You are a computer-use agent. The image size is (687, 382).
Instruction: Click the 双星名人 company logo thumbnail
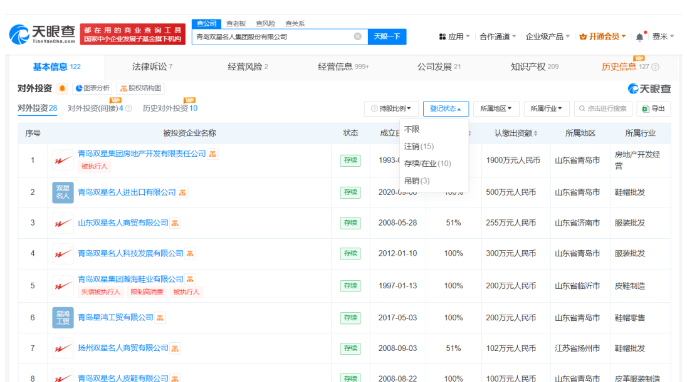[x=63, y=192]
